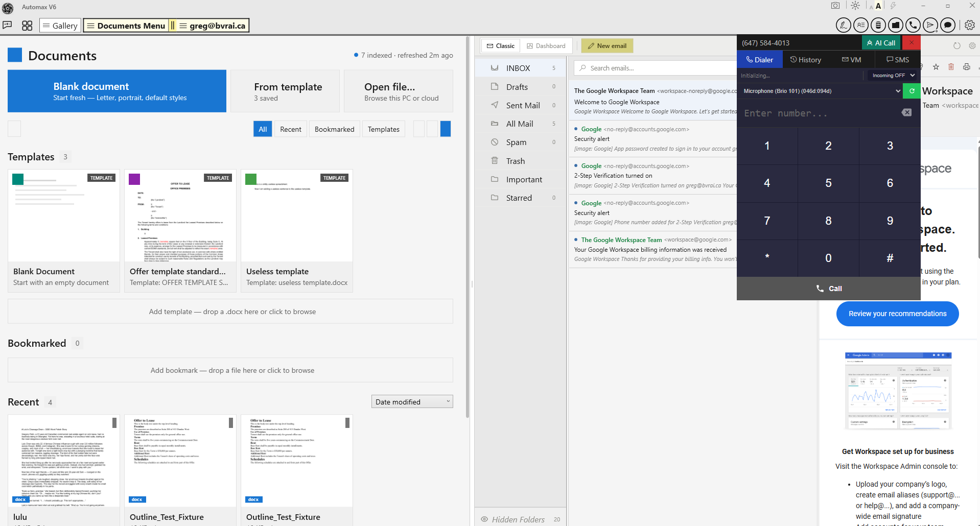Open the database icon
This screenshot has height=526, width=980.
(x=878, y=25)
